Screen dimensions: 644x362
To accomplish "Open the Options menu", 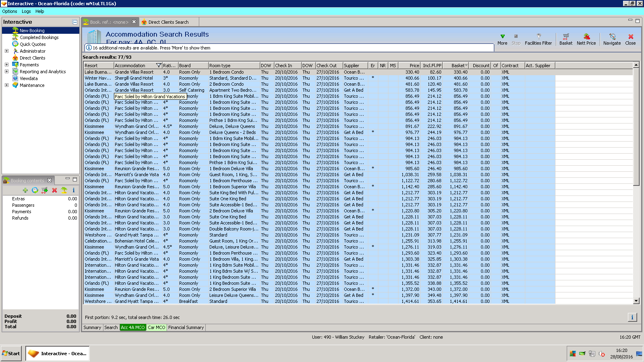I will click(x=10, y=11).
